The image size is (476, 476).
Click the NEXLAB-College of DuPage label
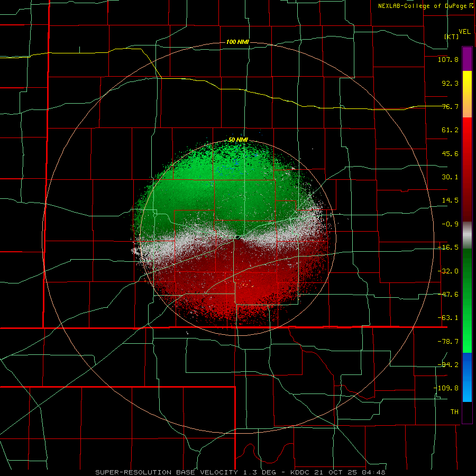click(x=423, y=6)
